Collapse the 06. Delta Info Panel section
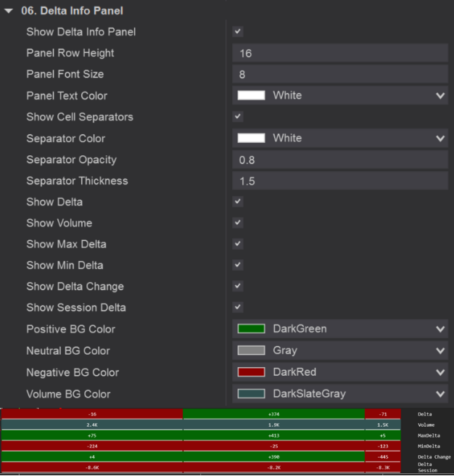The height and width of the screenshot is (476, 454). coord(8,11)
